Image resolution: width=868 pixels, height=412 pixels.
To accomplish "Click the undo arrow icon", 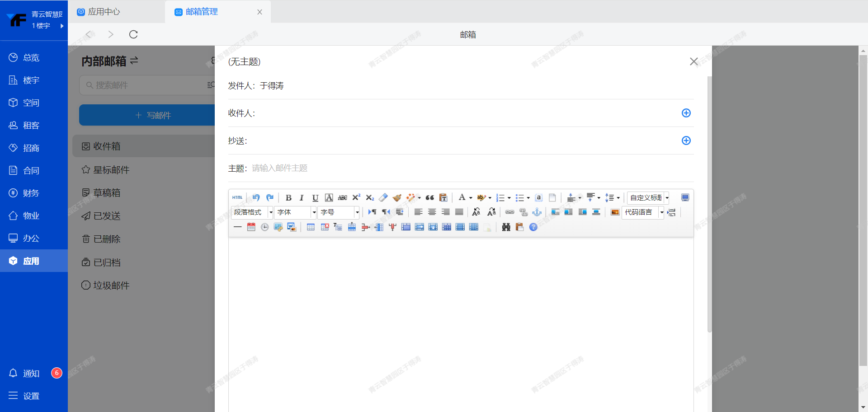I will pos(256,198).
